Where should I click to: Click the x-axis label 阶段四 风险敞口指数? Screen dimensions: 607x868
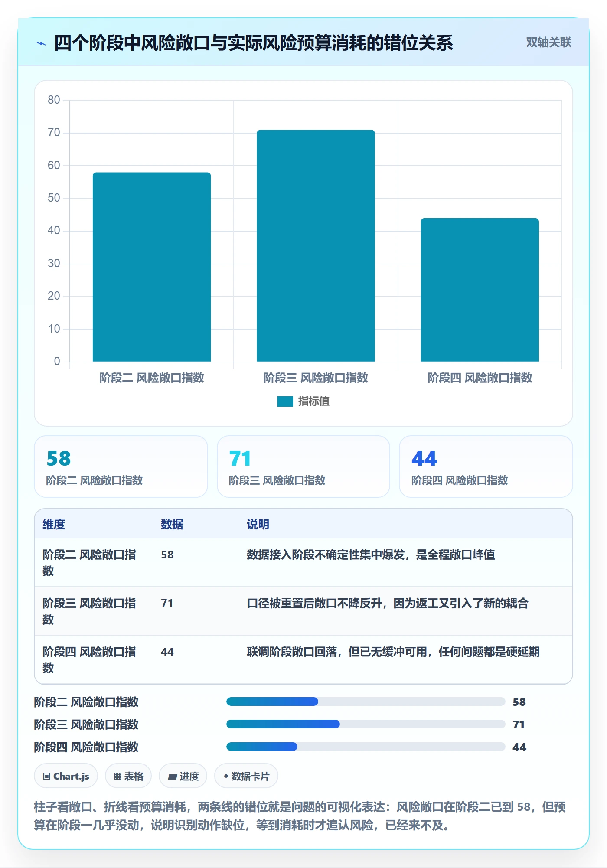(x=480, y=378)
